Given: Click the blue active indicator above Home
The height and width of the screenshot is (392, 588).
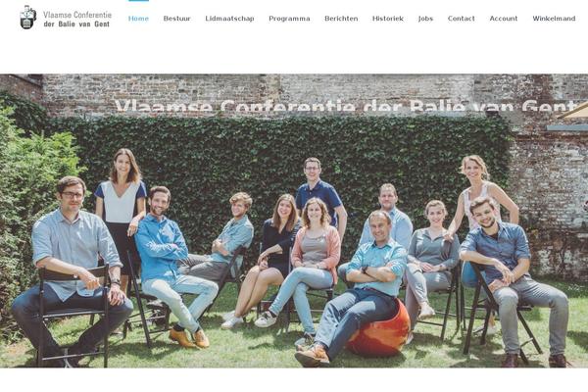Looking at the screenshot, I should point(138,1).
